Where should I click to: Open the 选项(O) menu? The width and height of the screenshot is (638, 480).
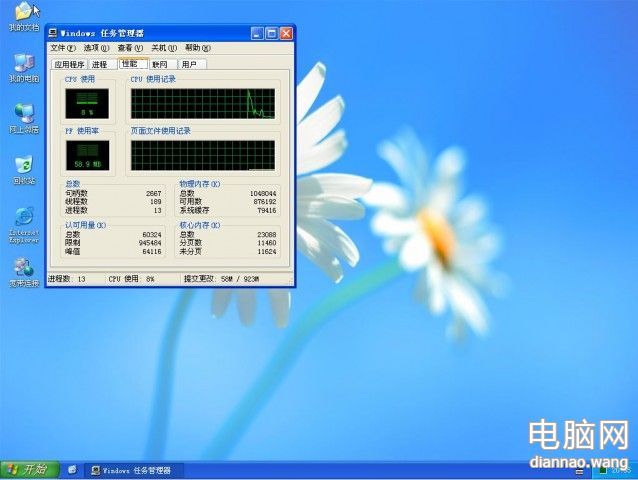(97, 48)
